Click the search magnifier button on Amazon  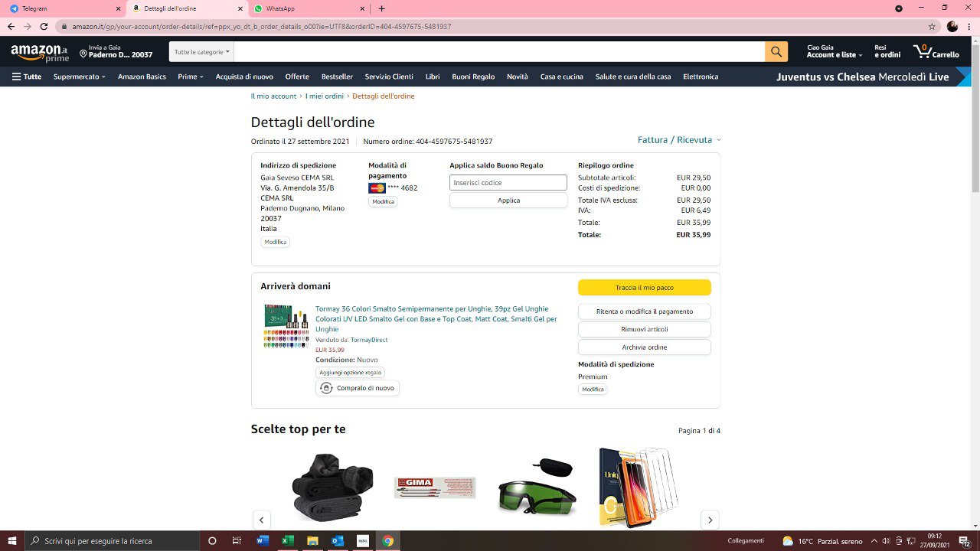pos(776,52)
